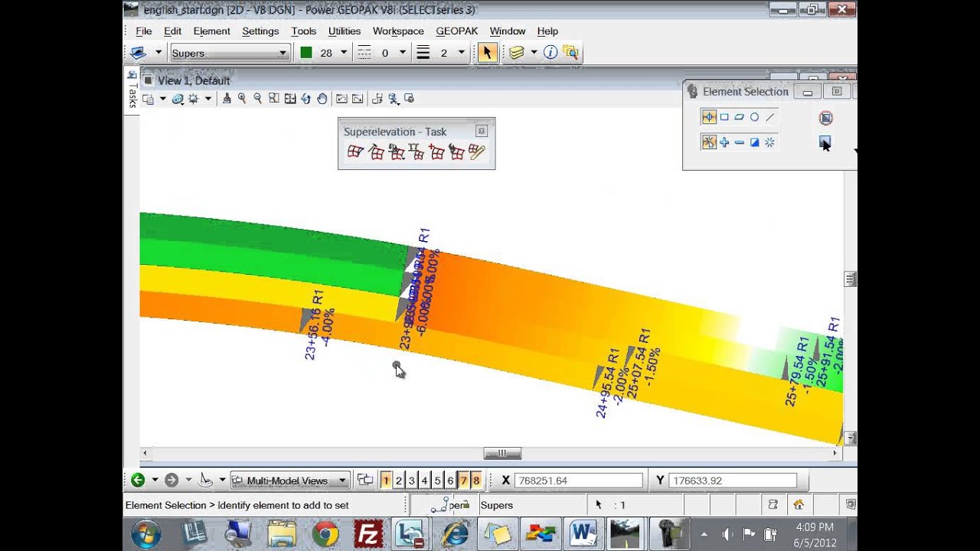Click second Superelevation Task tool icon
The height and width of the screenshot is (551, 980).
tap(376, 152)
